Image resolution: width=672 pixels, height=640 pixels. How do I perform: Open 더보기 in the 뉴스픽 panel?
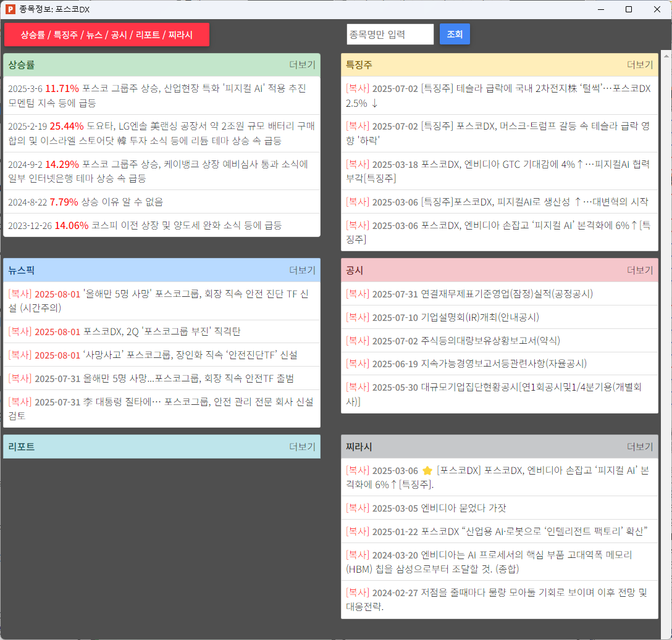(x=302, y=270)
